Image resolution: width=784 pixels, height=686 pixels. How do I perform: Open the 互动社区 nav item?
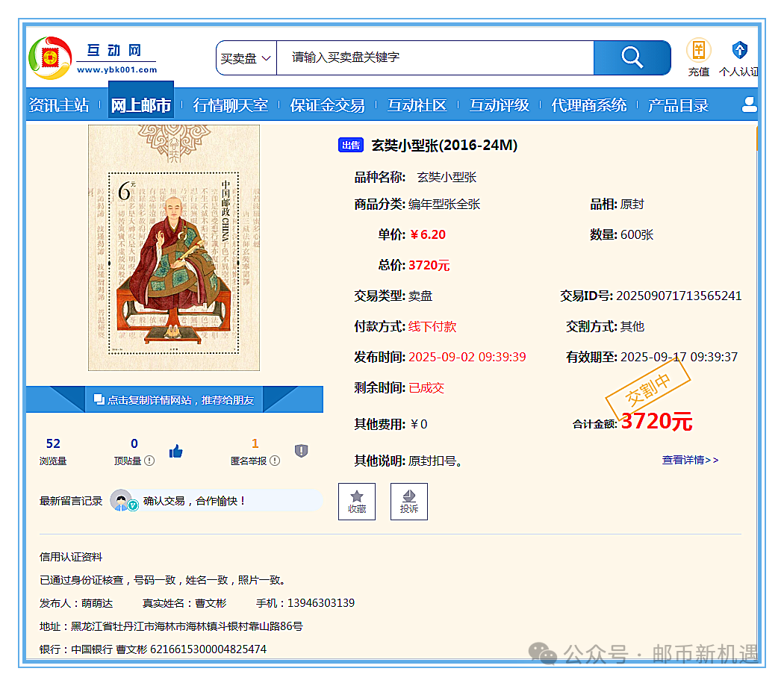click(417, 105)
